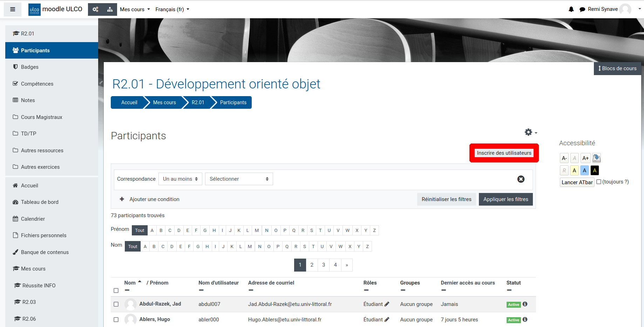
Task: Open the 'Sélectionner' filter dropdown
Action: coord(239,179)
